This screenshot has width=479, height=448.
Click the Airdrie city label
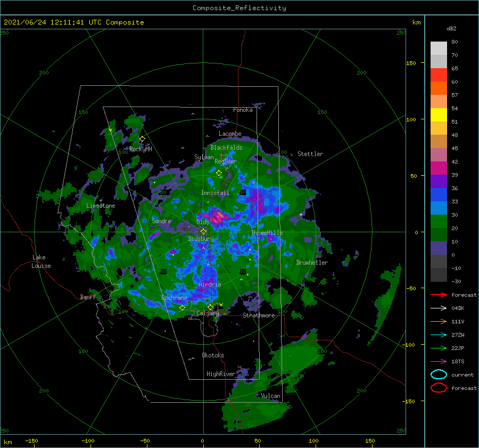pyautogui.click(x=210, y=284)
